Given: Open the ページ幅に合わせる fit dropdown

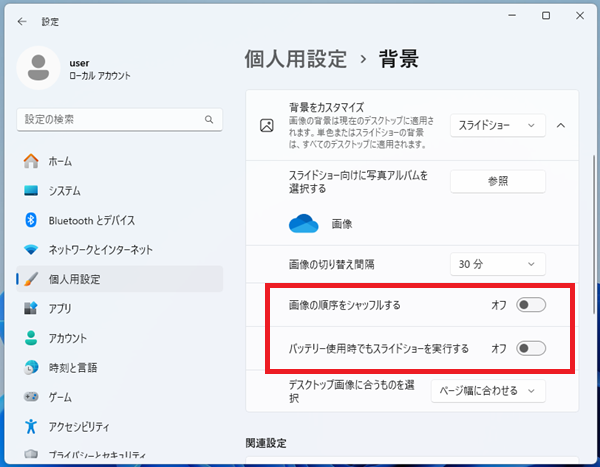Looking at the screenshot, I should pos(488,390).
